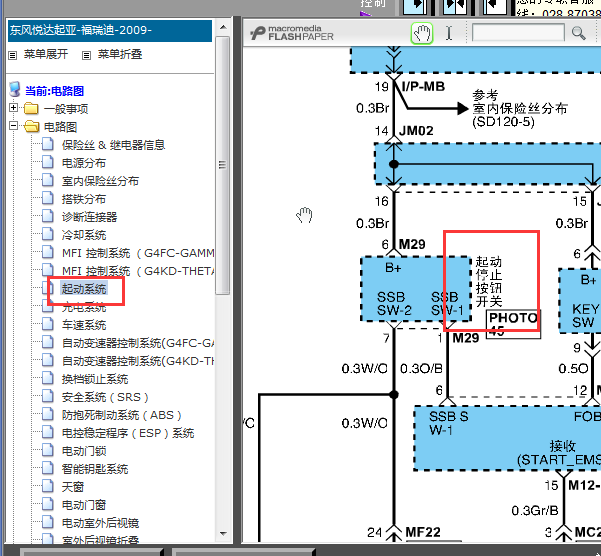The width and height of the screenshot is (601, 556).
Task: Click the Macromedia FlashPaper logo
Action: tap(296, 33)
